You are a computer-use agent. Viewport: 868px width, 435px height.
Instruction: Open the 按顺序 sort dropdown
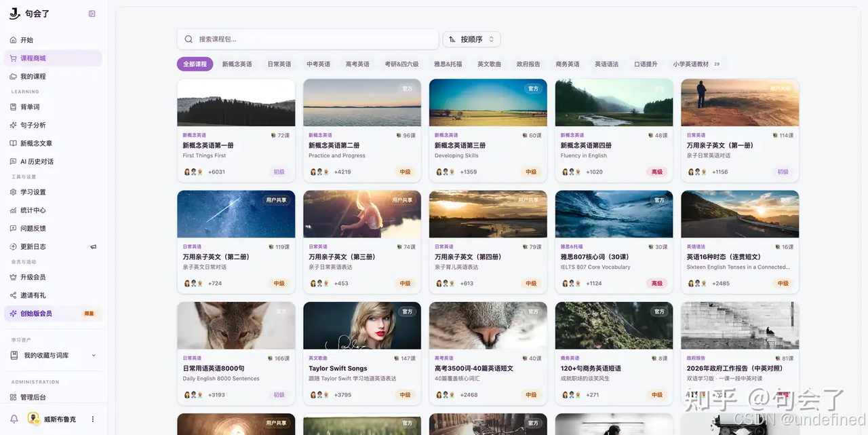click(x=472, y=39)
